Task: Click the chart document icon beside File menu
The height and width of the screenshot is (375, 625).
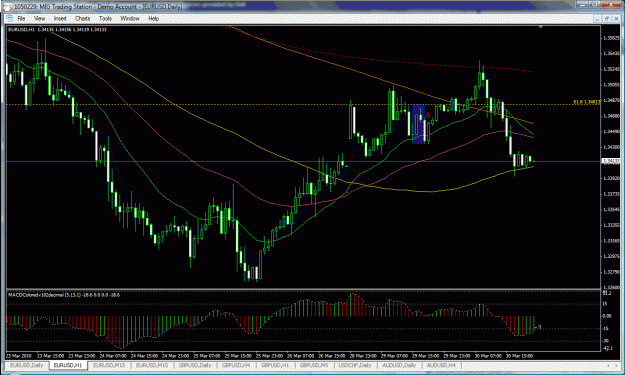Action: point(10,18)
